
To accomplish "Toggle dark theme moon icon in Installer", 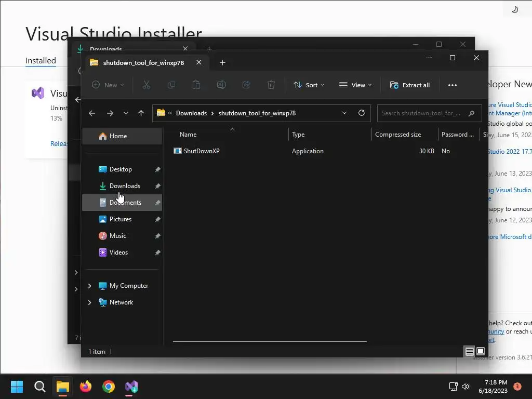I will coord(515,9).
